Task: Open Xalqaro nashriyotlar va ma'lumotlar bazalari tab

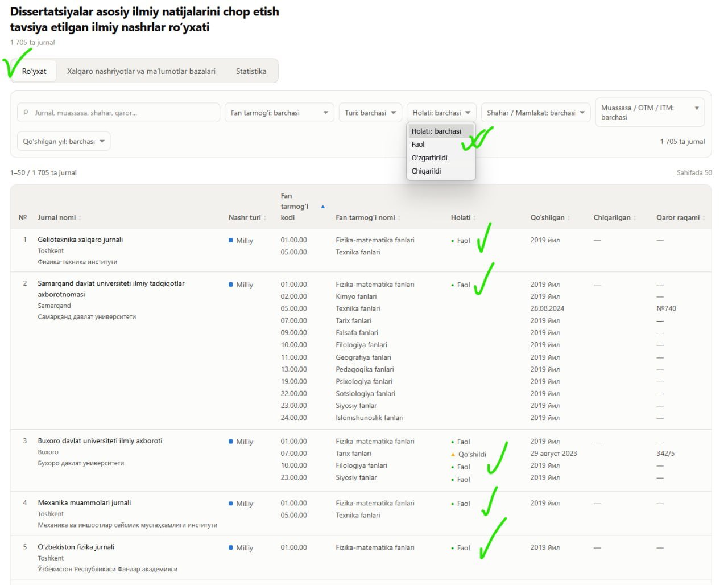Action: click(141, 71)
